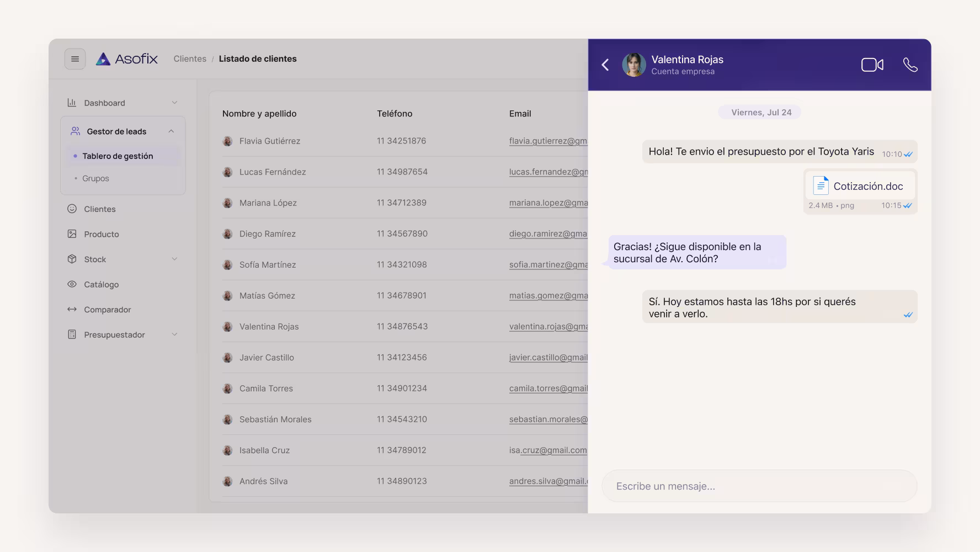980x552 pixels.
Task: Select the Andrés Silva client name
Action: 264,481
